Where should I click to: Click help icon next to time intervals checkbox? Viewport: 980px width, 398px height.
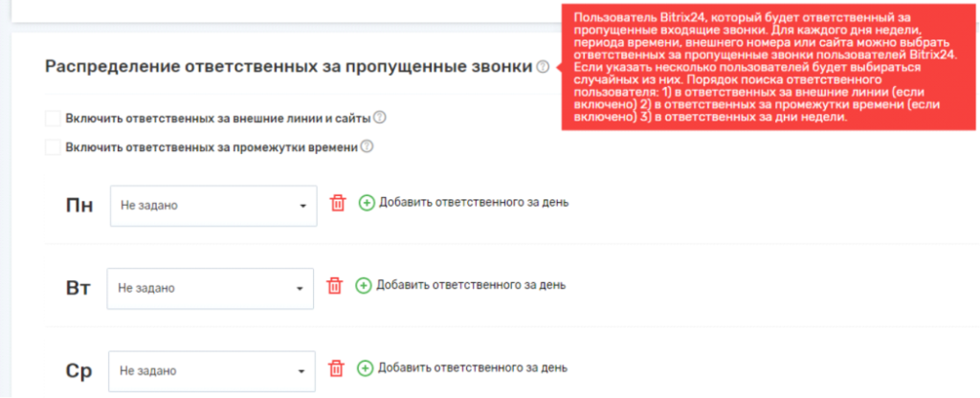click(x=367, y=147)
